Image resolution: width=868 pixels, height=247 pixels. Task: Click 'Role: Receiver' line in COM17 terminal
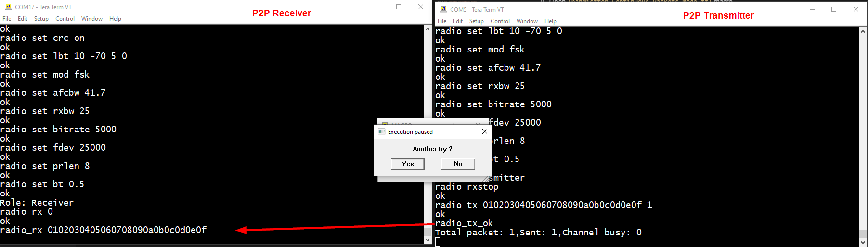tap(37, 203)
